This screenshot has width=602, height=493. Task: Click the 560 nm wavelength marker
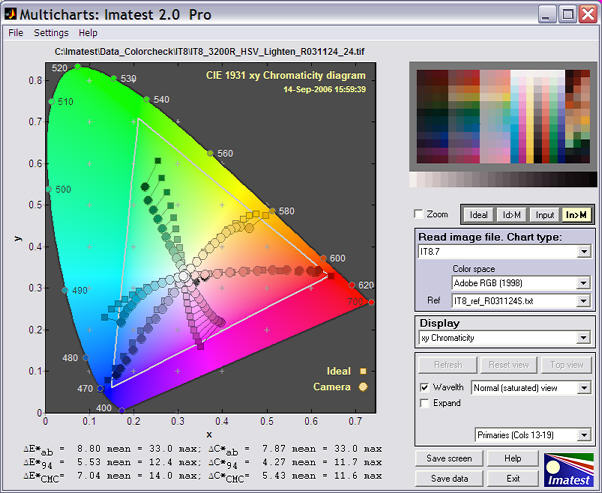(210, 154)
